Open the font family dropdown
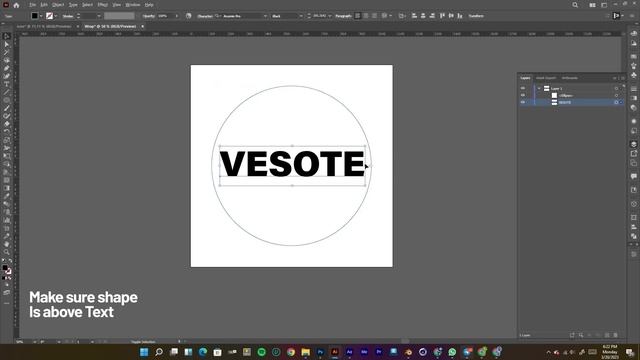Screen dimensions: 640x360 coord(265,16)
